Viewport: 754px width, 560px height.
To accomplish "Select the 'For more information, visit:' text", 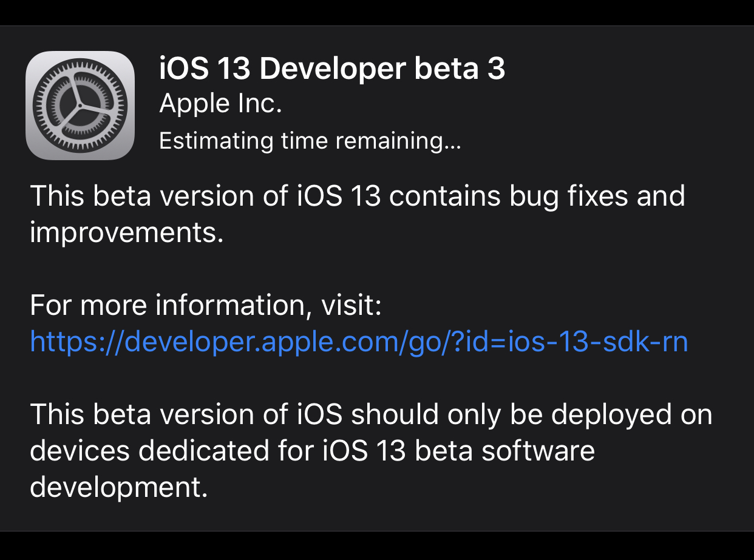I will coord(206,306).
